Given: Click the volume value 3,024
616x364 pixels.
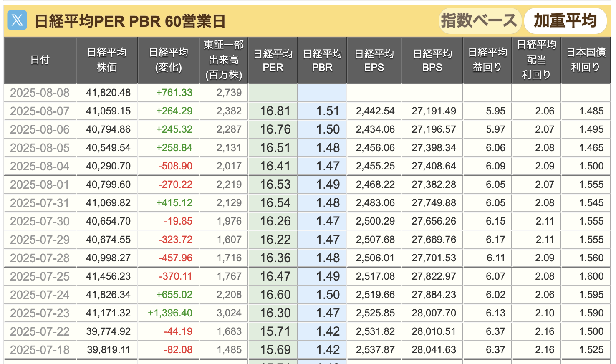Looking at the screenshot, I should coord(229,313).
